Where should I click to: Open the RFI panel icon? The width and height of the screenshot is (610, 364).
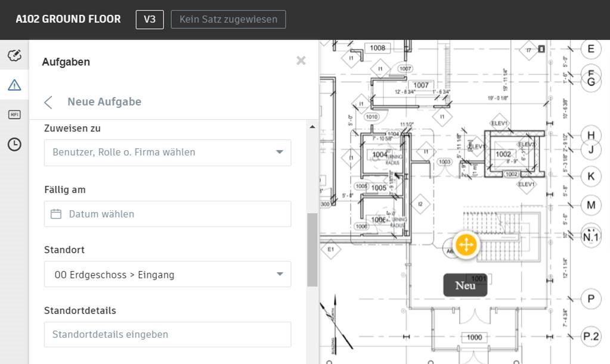pos(14,114)
